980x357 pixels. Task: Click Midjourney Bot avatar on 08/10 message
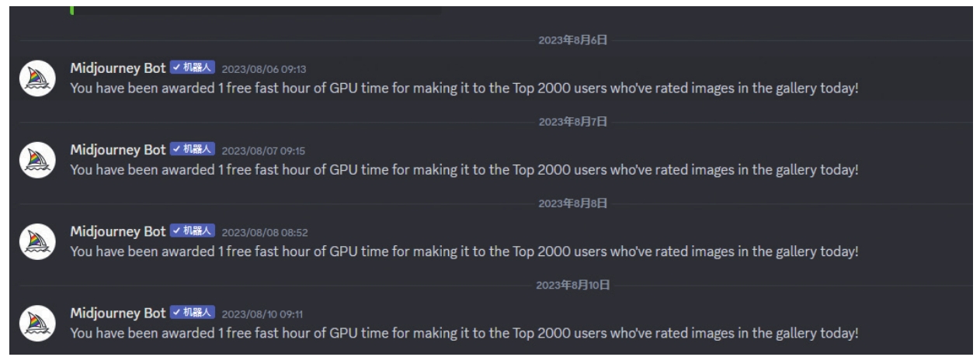tap(36, 322)
